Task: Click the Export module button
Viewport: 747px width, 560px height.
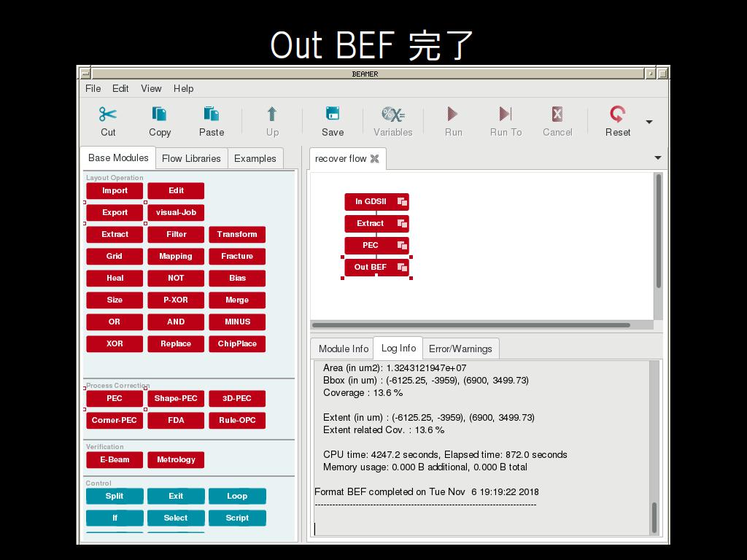Action: [x=115, y=212]
